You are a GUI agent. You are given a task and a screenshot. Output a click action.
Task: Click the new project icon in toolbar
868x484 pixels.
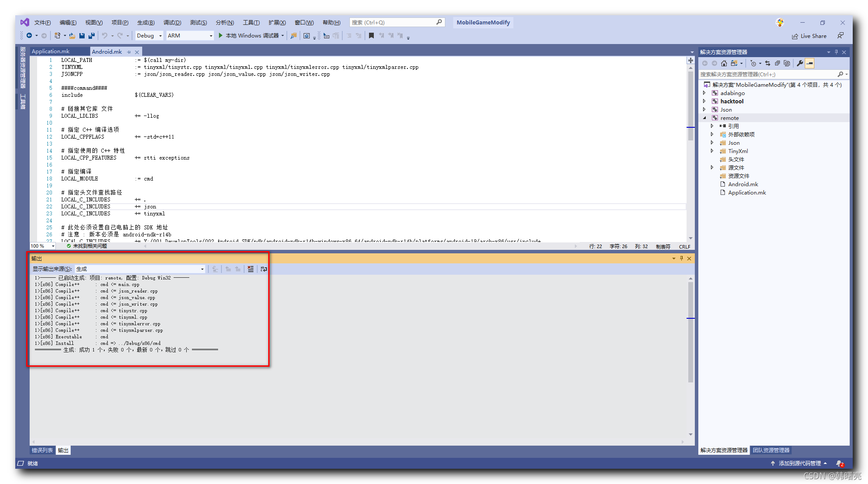(x=57, y=36)
